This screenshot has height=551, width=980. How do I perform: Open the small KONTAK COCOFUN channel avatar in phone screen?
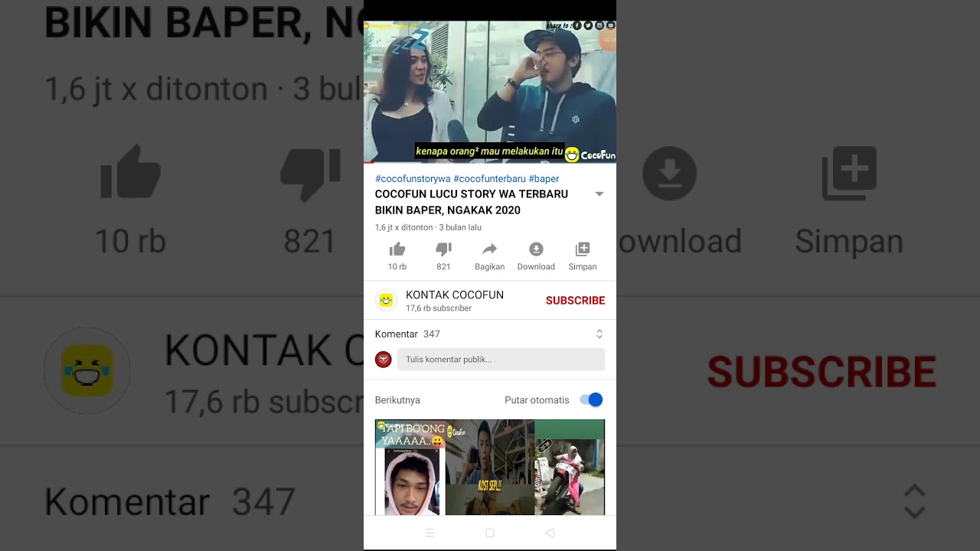tap(386, 300)
